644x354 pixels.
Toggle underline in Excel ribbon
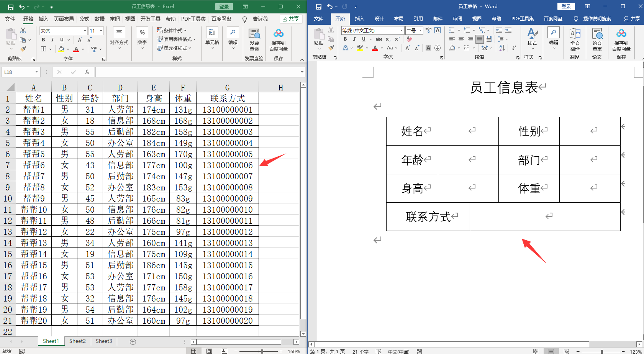point(62,40)
